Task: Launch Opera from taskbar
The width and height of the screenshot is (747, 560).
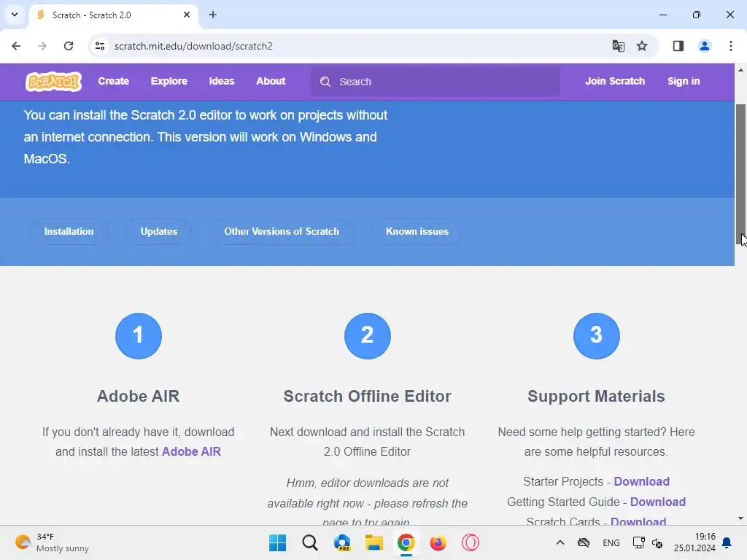Action: click(471, 542)
